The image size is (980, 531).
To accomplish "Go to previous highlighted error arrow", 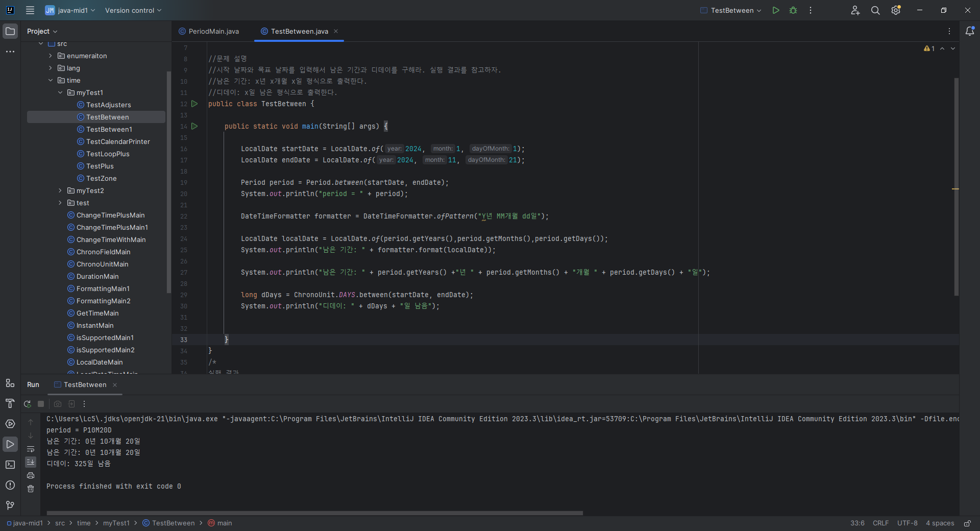I will click(x=942, y=49).
